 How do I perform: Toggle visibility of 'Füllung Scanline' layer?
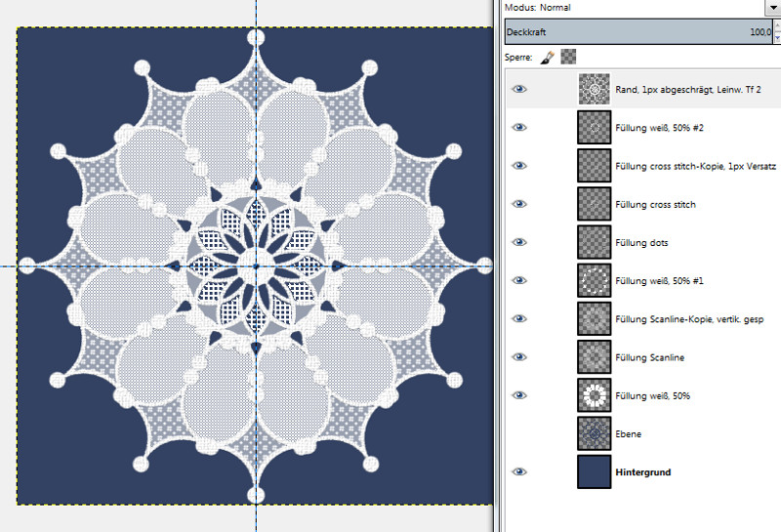[x=519, y=357]
